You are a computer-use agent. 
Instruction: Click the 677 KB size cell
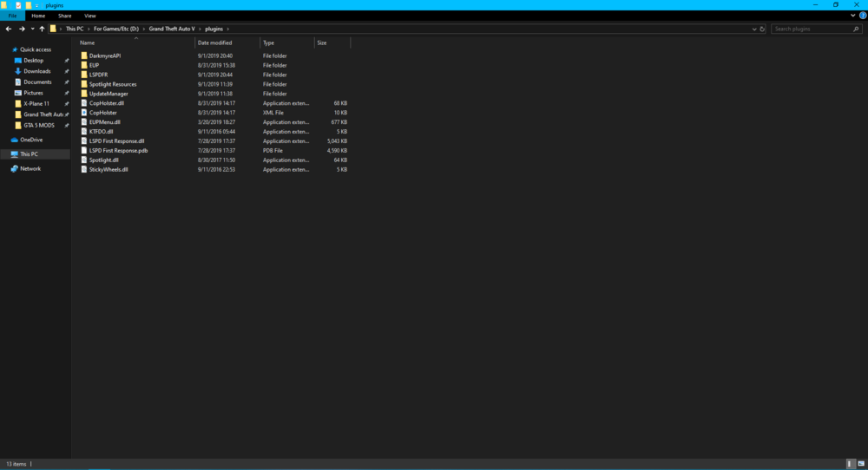(x=339, y=122)
